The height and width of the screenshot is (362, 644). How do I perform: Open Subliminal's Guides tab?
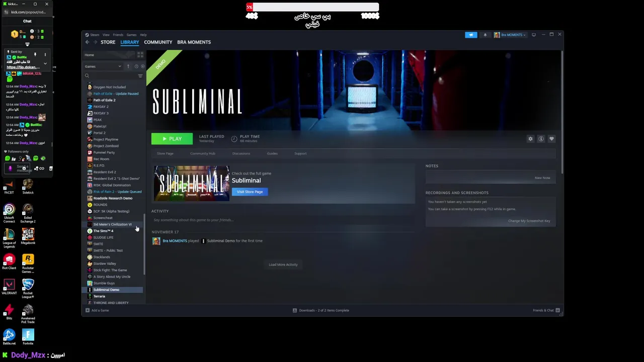pos(272,153)
